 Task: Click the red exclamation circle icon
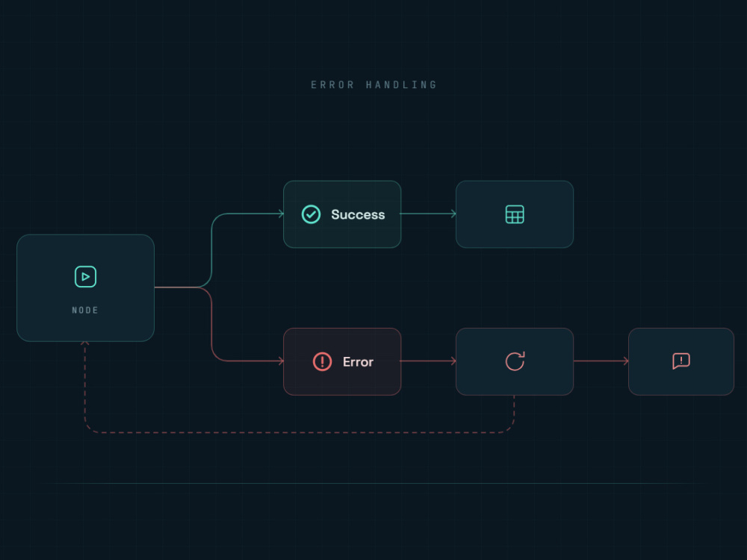(x=322, y=361)
